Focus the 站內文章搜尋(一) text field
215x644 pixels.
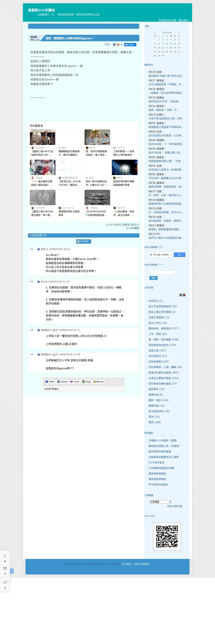162,273
